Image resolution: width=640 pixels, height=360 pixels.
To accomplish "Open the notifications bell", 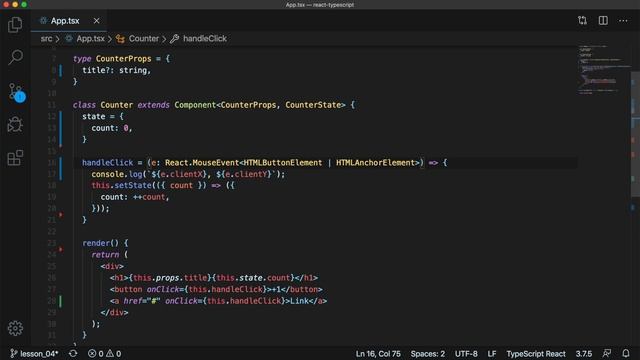I will click(x=626, y=353).
